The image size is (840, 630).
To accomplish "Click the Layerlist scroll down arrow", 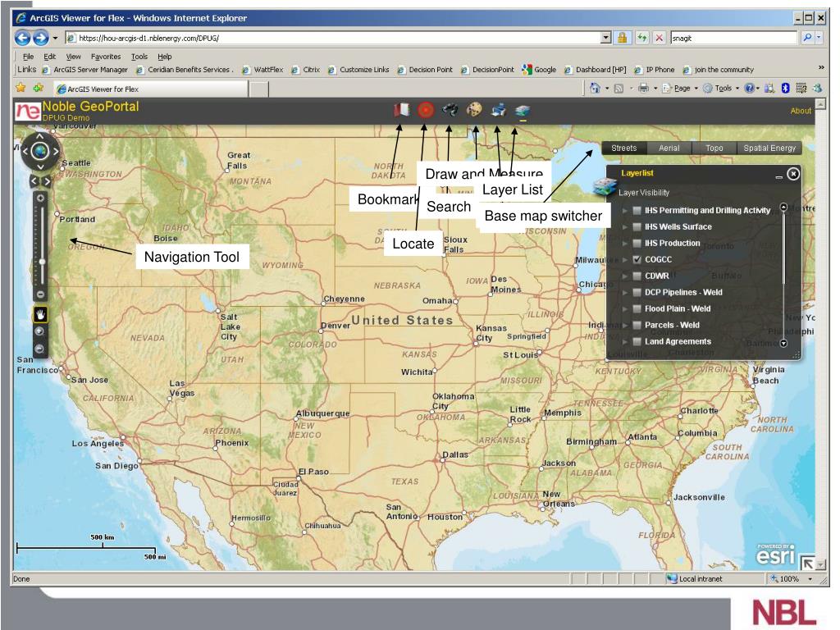I will (783, 343).
